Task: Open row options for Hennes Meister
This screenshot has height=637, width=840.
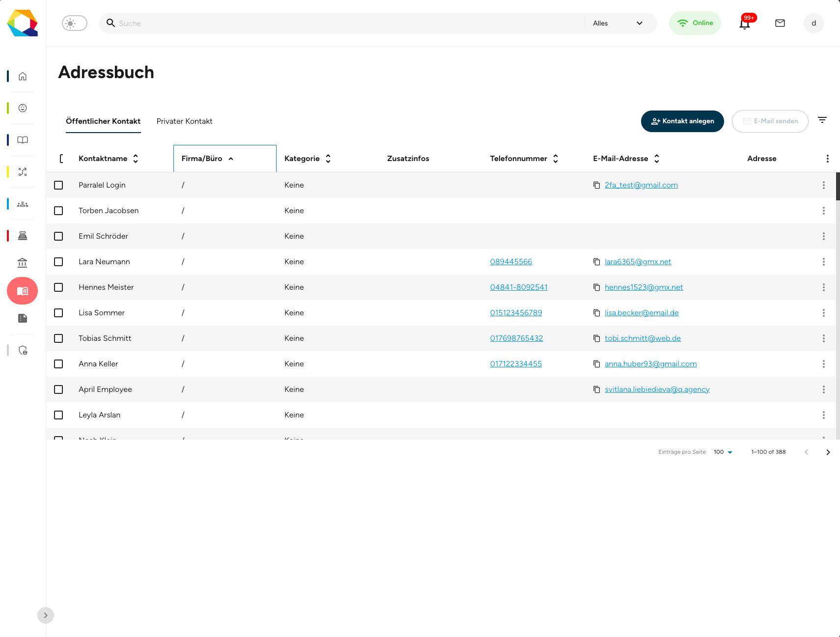Action: 824,287
